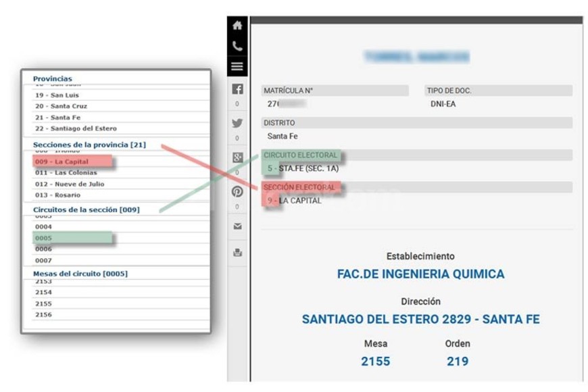This screenshot has width=588, height=392.
Task: Click the home icon in sidebar
Action: (237, 26)
